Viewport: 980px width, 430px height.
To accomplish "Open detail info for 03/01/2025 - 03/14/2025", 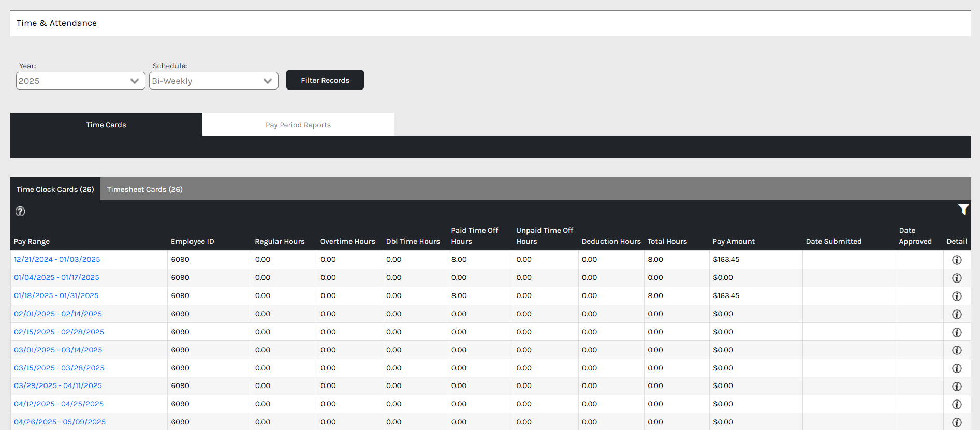I will click(957, 350).
